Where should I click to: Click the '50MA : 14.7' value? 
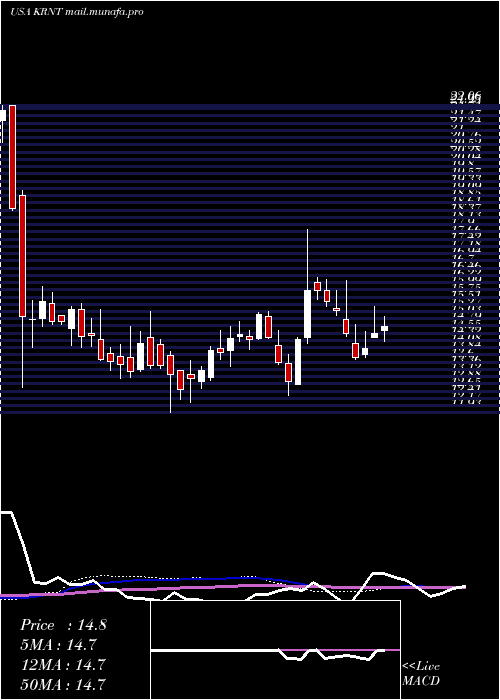click(63, 684)
